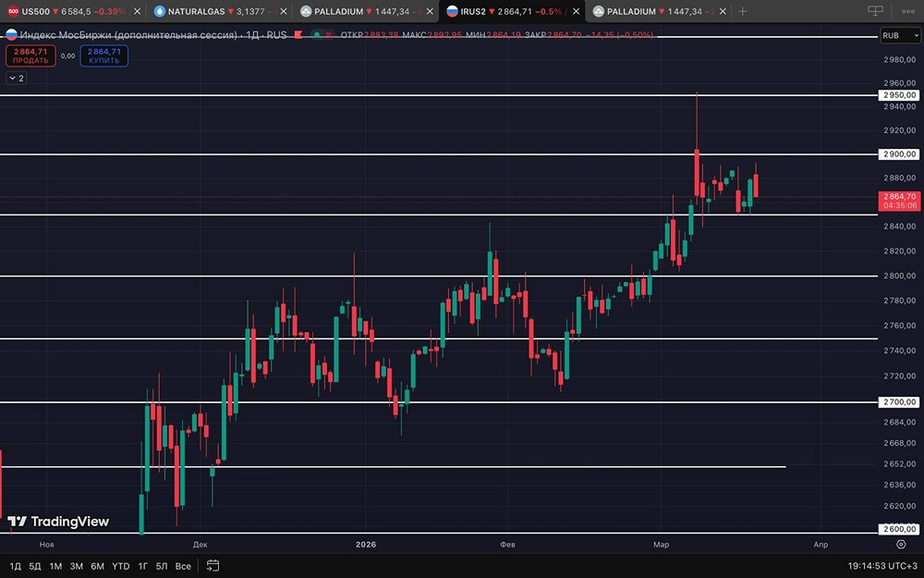This screenshot has width=924, height=578.
Task: Open the go-to-date calendar icon
Action: tap(213, 566)
